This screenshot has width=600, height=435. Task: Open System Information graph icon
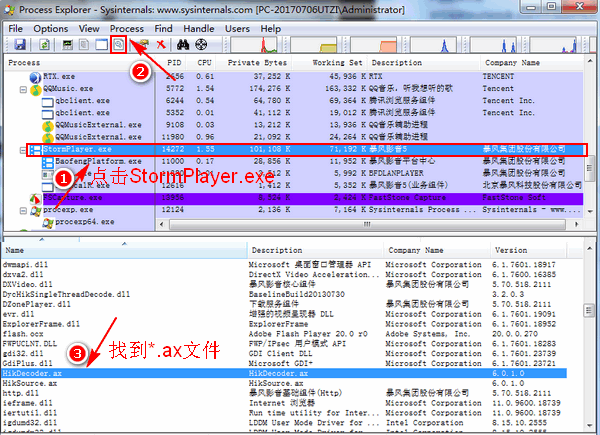coord(68,45)
